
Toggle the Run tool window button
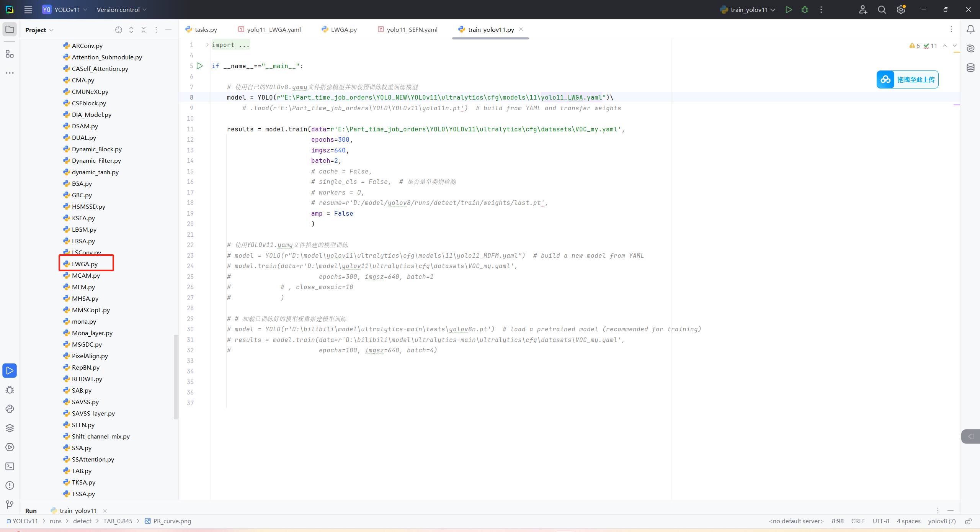point(10,370)
